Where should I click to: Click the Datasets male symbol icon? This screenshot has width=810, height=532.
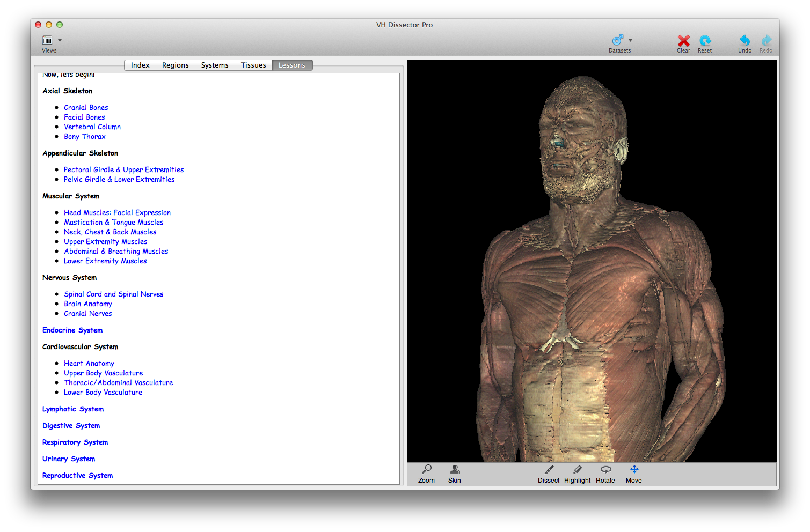pos(618,40)
